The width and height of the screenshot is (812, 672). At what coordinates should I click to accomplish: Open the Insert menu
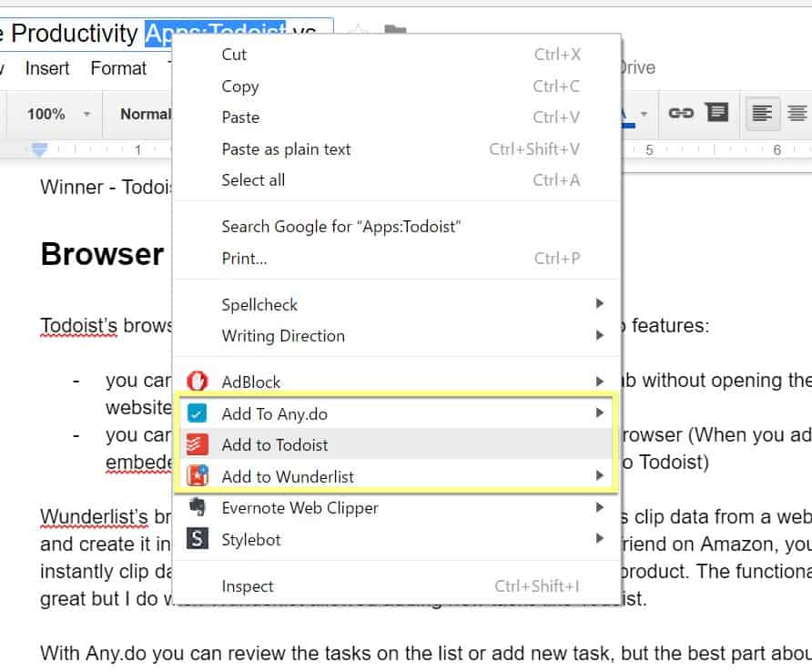tap(46, 68)
